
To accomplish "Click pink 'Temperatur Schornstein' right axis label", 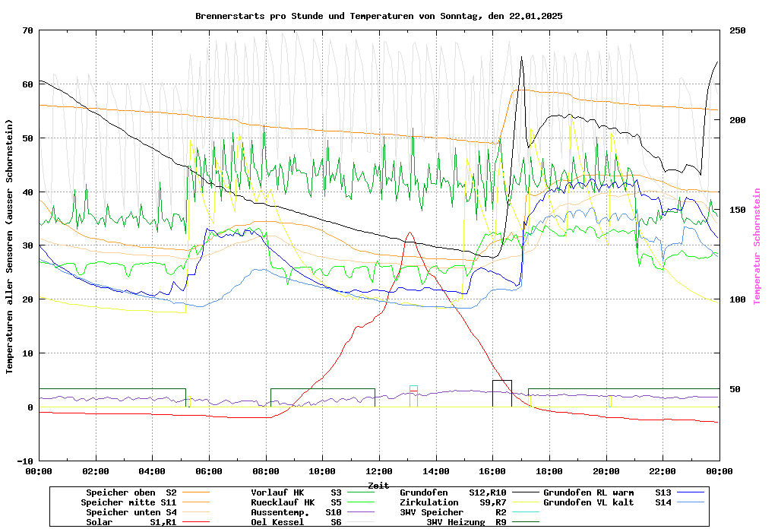I will pyautogui.click(x=757, y=246).
